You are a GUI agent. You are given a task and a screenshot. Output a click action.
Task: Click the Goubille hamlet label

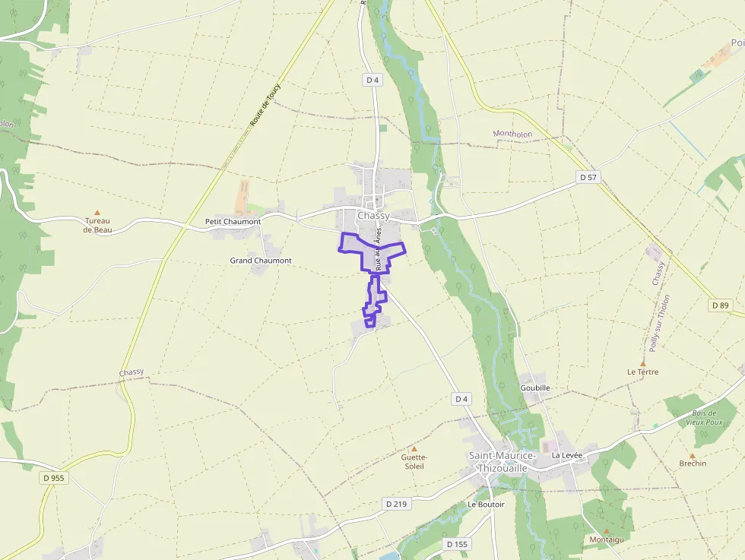pos(535,388)
